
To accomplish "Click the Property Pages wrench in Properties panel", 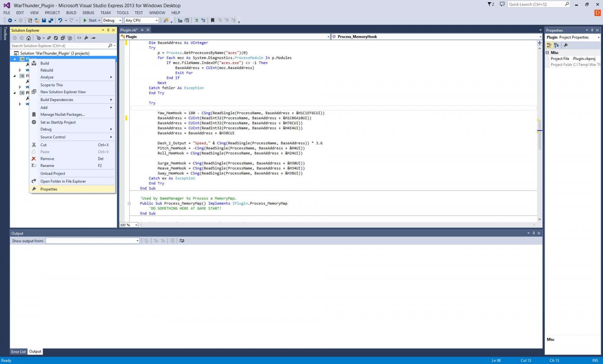I will [566, 45].
